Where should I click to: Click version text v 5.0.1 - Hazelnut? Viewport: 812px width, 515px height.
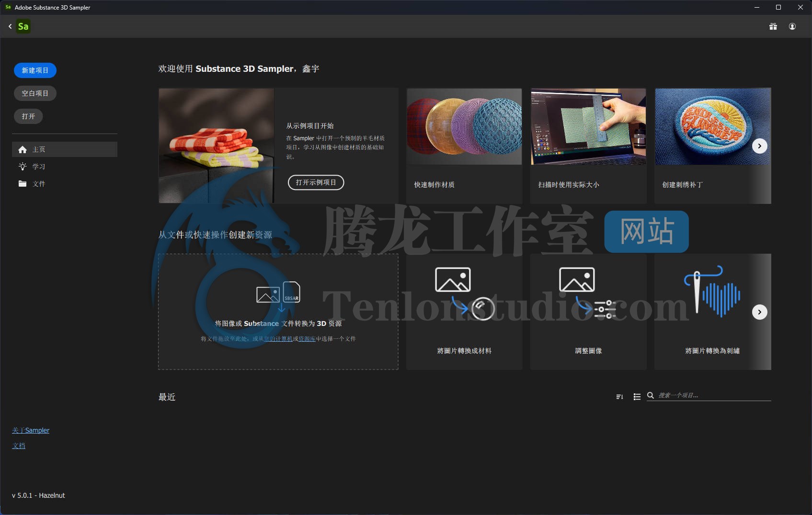click(38, 495)
